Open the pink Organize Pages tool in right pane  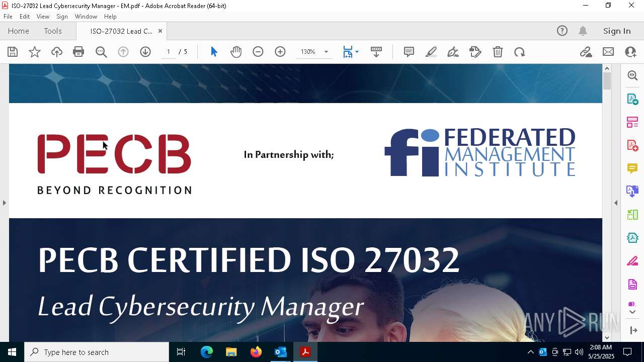pyautogui.click(x=632, y=122)
